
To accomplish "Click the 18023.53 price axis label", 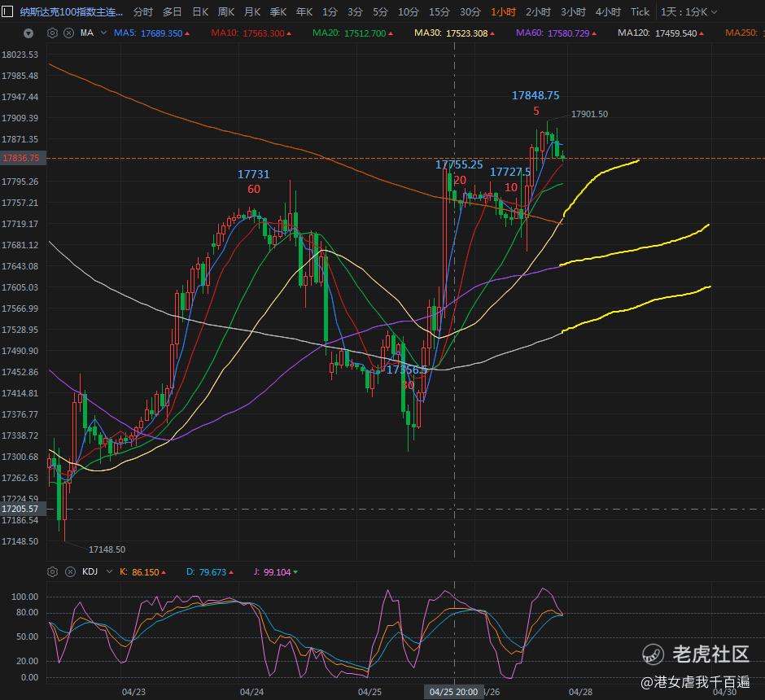I will 20,55.
